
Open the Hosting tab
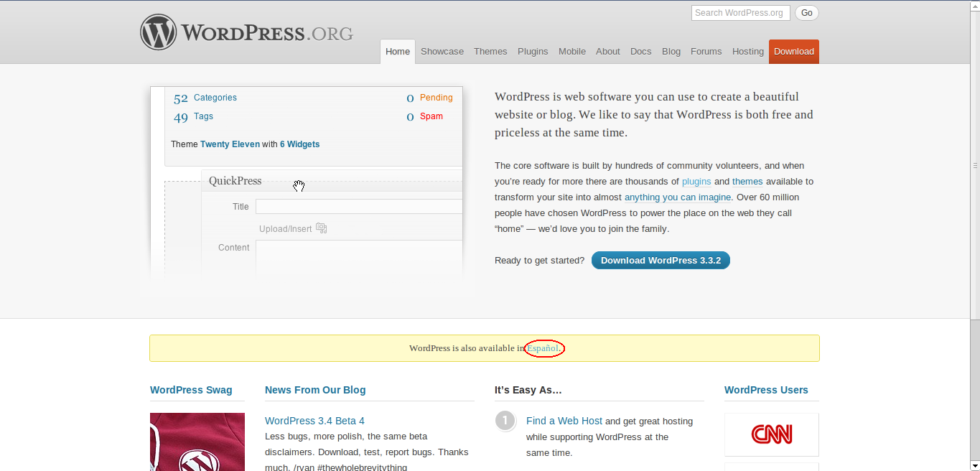coord(748,52)
